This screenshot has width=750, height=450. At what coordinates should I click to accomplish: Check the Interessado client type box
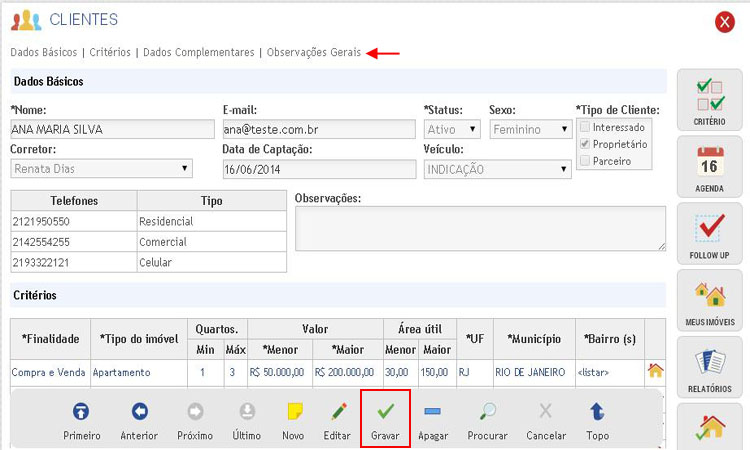click(585, 127)
